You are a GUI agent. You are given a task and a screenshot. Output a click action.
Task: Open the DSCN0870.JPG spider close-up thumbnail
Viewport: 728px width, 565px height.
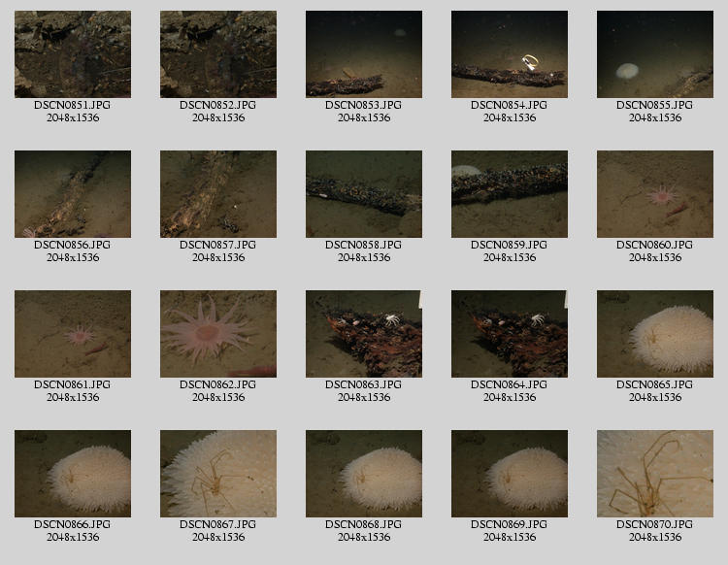pyautogui.click(x=655, y=474)
